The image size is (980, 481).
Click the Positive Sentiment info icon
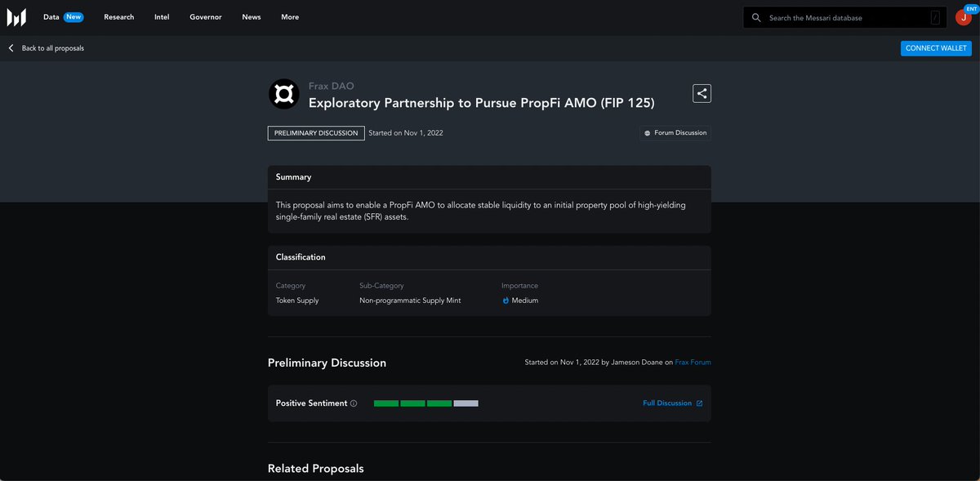(354, 403)
